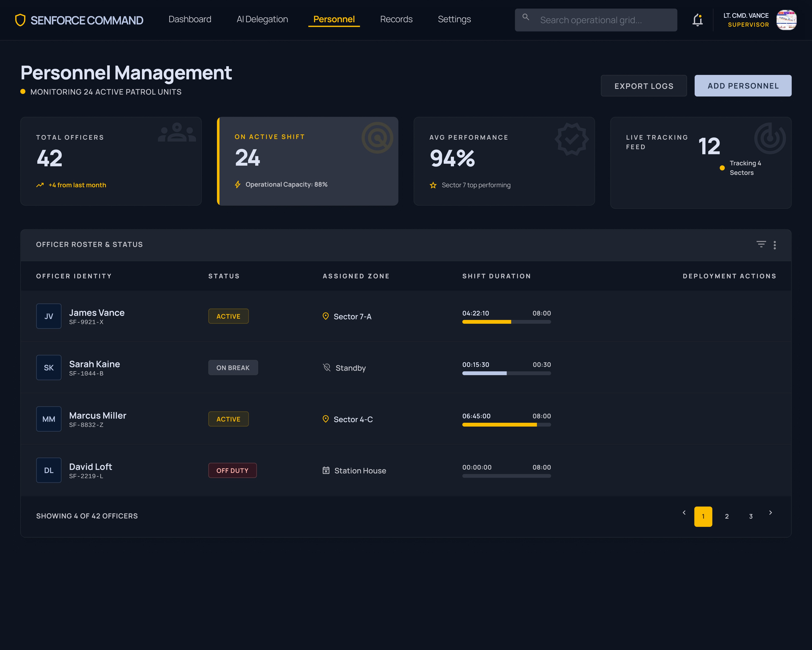Click the calendar icon for Station House
Viewport: 812px width, 650px height.
(326, 470)
